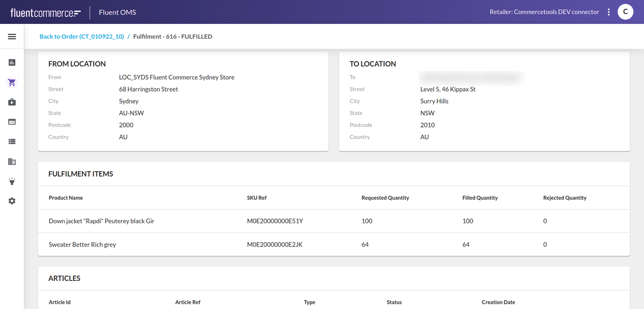Click the fluentcommerce logo
The image size is (644, 309).
pos(45,12)
